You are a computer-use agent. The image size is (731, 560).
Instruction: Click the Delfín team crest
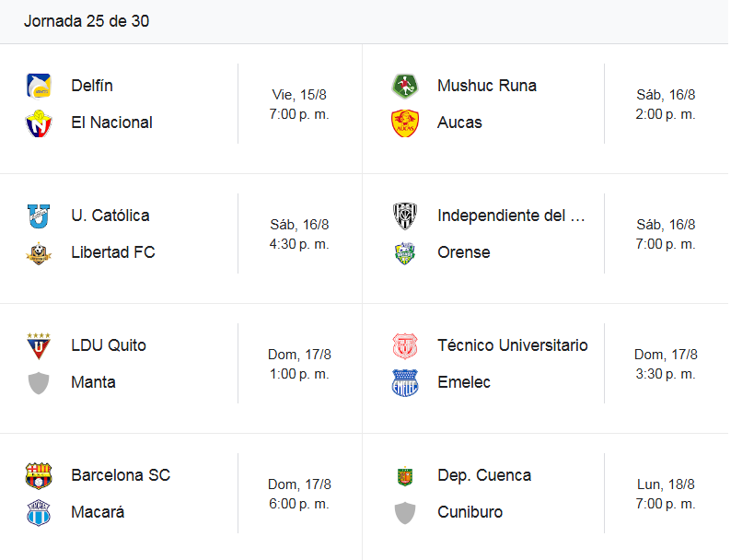(x=39, y=87)
